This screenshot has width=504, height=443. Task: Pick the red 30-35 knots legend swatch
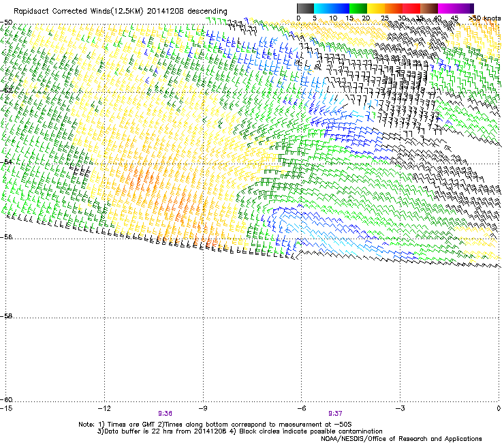coord(411,8)
